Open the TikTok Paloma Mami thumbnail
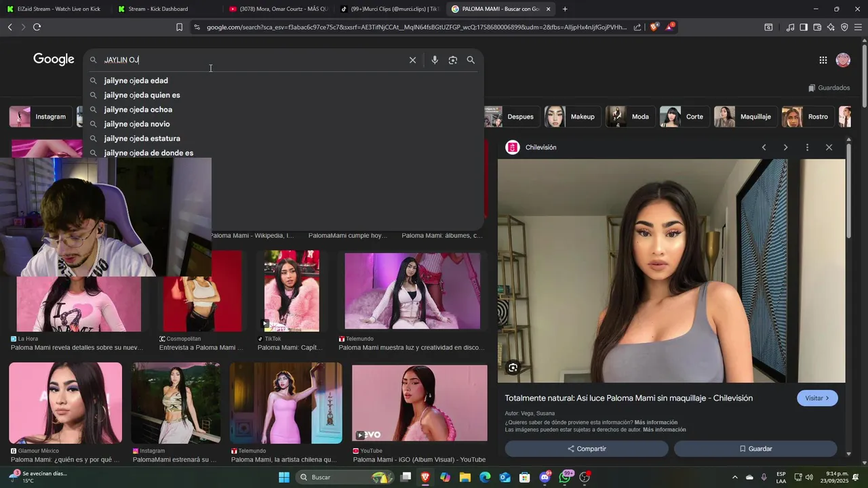868x488 pixels. click(292, 290)
